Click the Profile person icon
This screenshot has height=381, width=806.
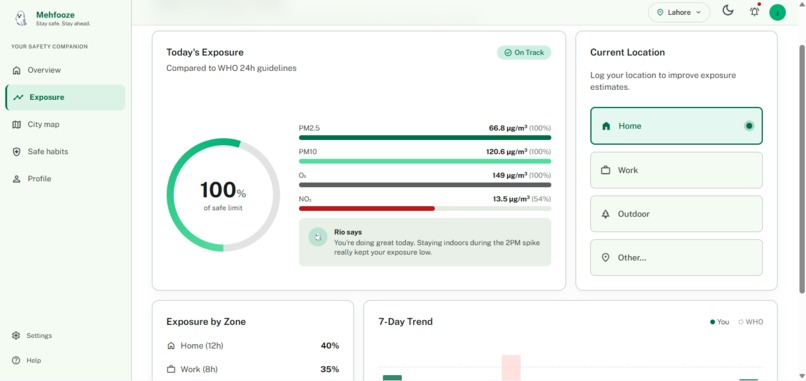click(16, 179)
